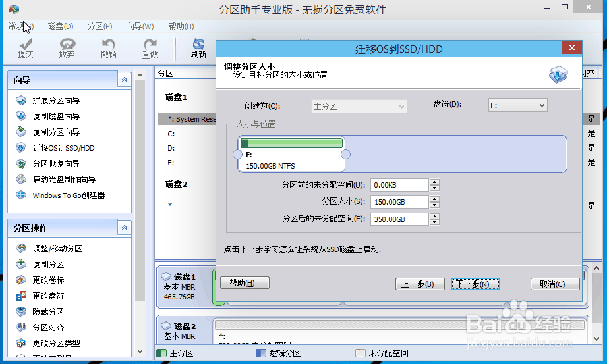Select 更改分区类型 operation
The image size is (607, 364).
click(56, 343)
